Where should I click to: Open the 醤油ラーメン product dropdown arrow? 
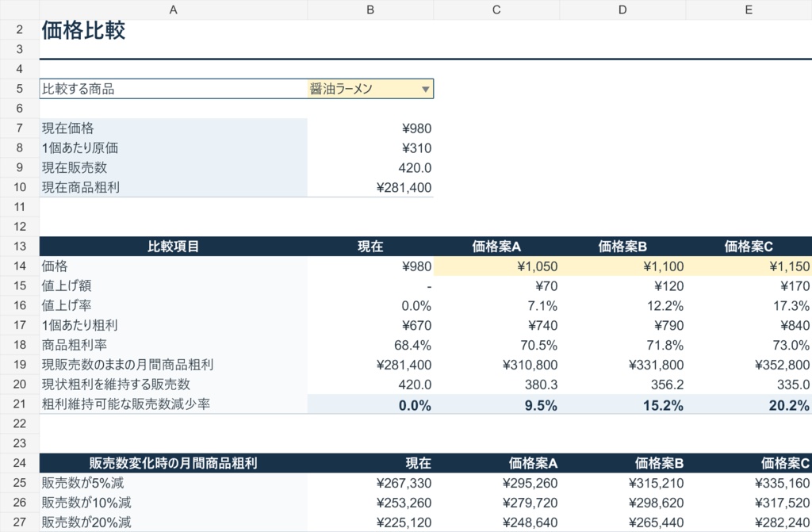click(425, 89)
